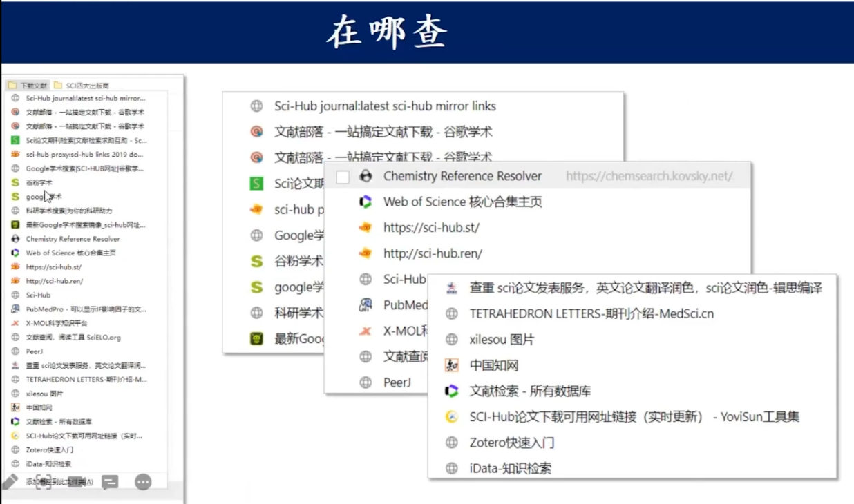Click globe icon of Sci-Hub journal in enlarged list
This screenshot has width=854, height=504.
tap(256, 106)
